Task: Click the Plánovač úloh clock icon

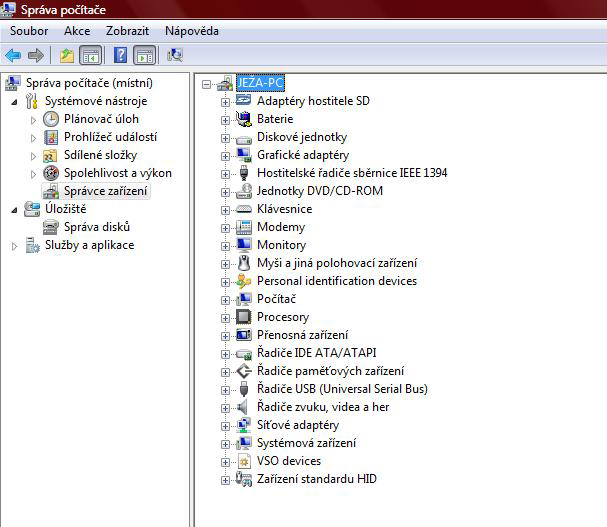Action: [51, 119]
